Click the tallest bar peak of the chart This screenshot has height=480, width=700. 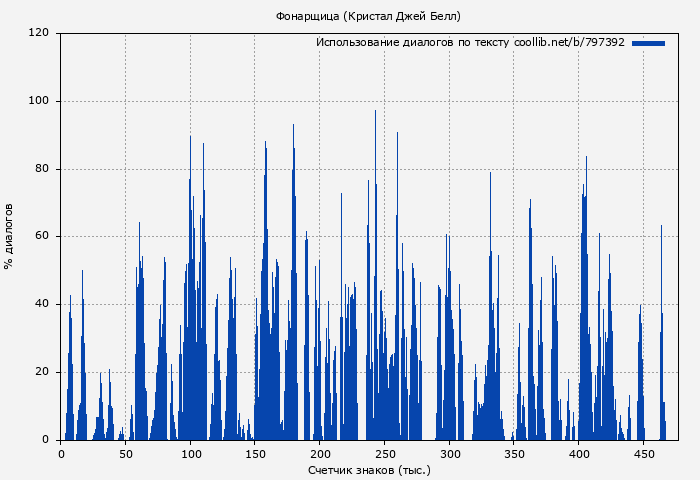pos(375,112)
